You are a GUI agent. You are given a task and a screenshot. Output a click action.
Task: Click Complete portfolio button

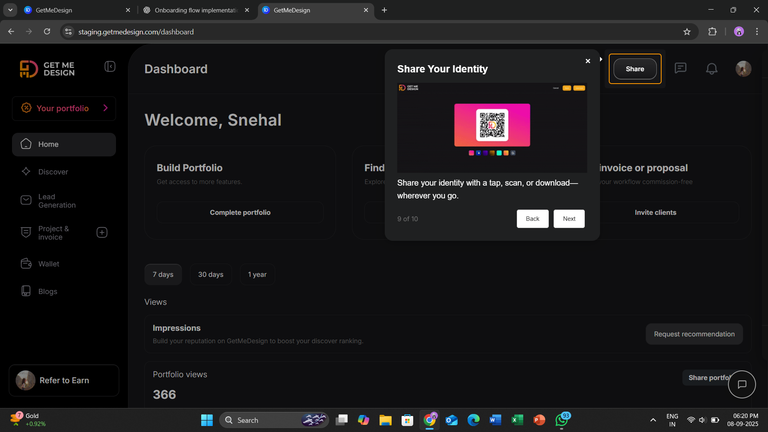pos(240,213)
